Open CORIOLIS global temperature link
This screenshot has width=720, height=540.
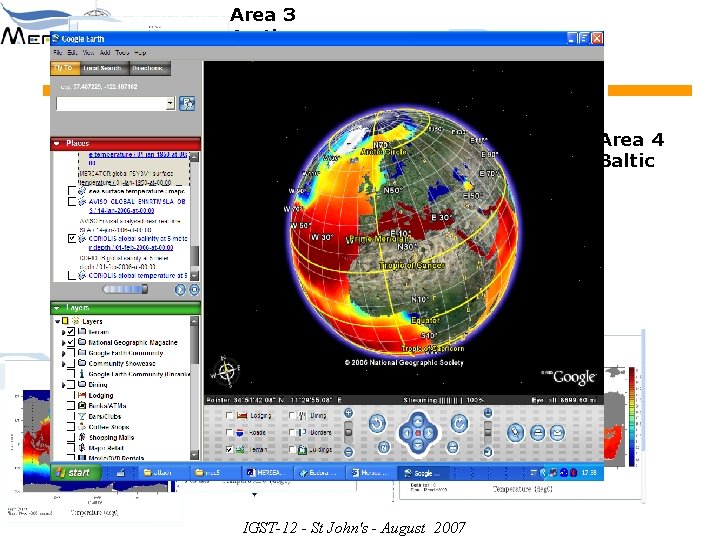[138, 276]
